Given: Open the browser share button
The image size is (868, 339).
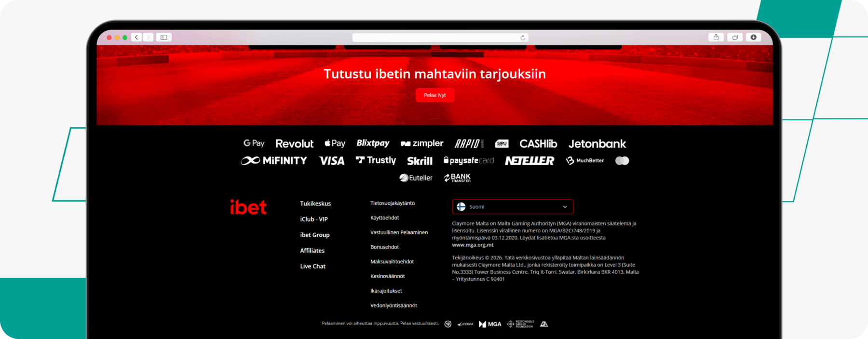Looking at the screenshot, I should tap(716, 37).
